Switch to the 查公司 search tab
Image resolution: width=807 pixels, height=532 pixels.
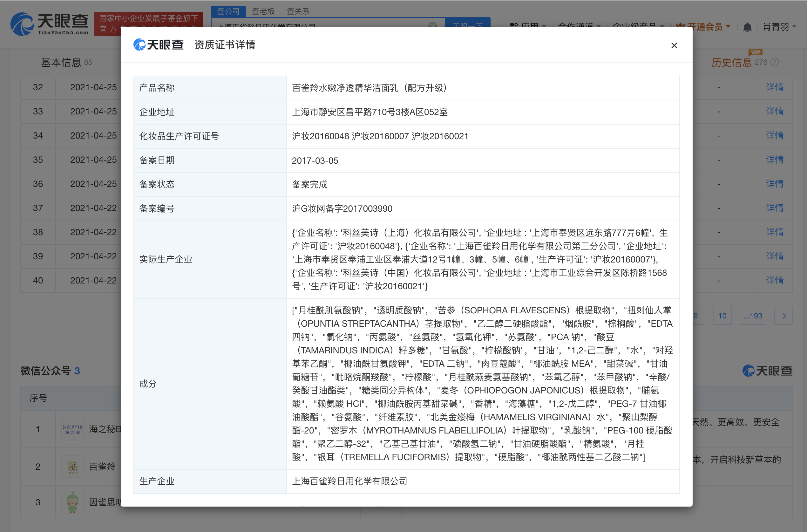tap(228, 11)
